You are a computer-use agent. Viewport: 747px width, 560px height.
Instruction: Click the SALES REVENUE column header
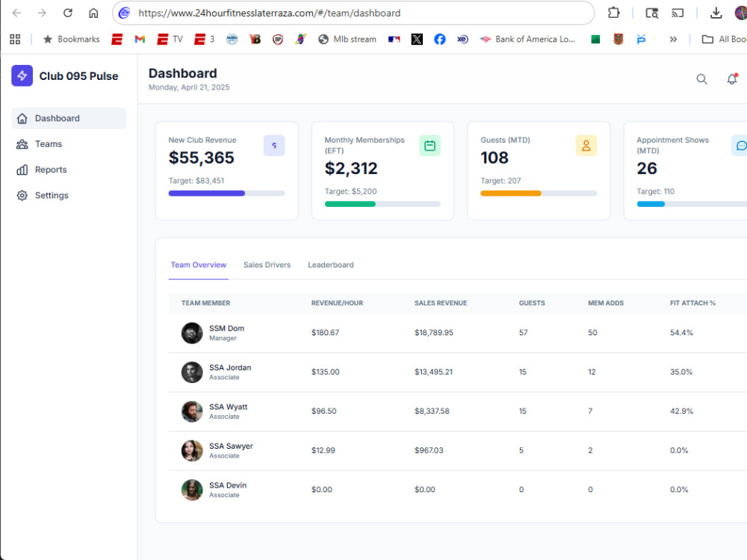pyautogui.click(x=440, y=303)
